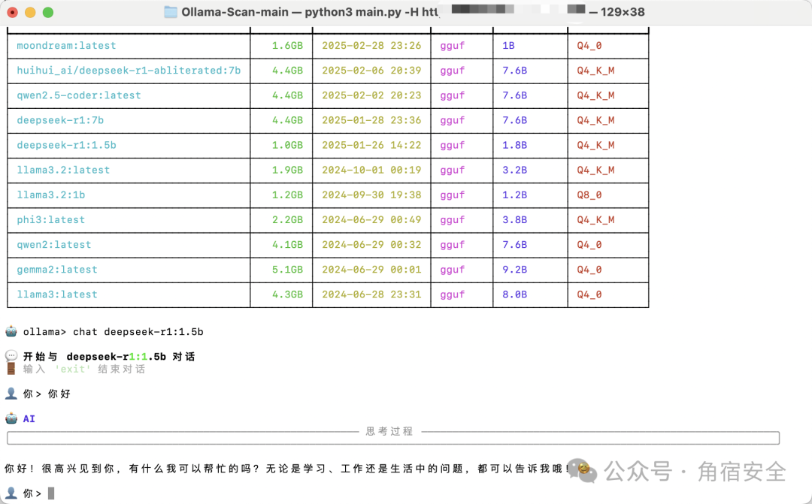Click the 5.1GB size of gemma2

(x=287, y=269)
